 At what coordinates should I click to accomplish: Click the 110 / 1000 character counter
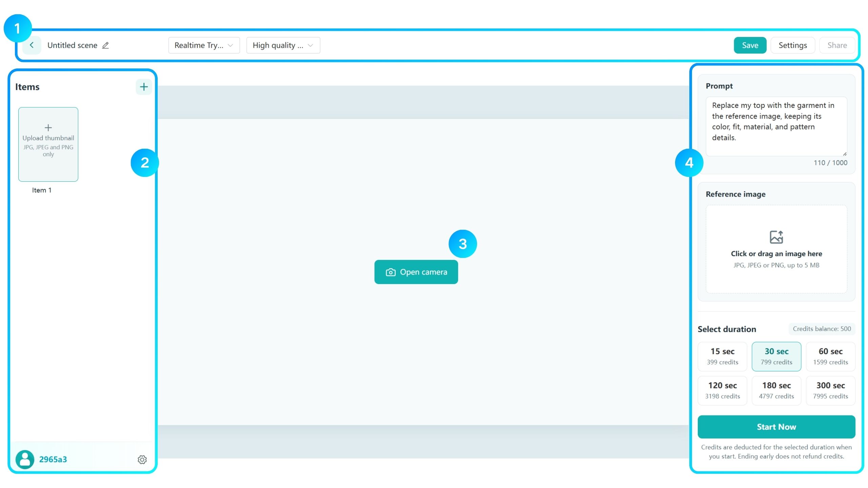click(830, 163)
